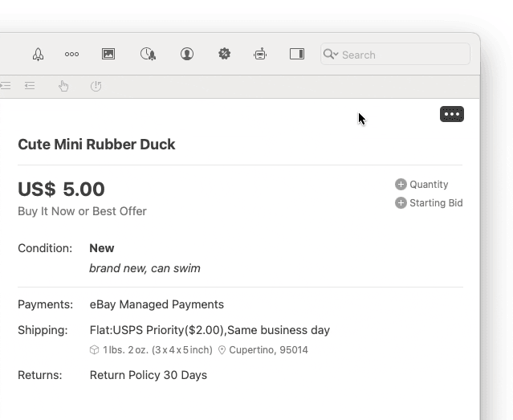Select the Return Policy 30 Days value
Screen dimensions: 513x420
coord(149,375)
